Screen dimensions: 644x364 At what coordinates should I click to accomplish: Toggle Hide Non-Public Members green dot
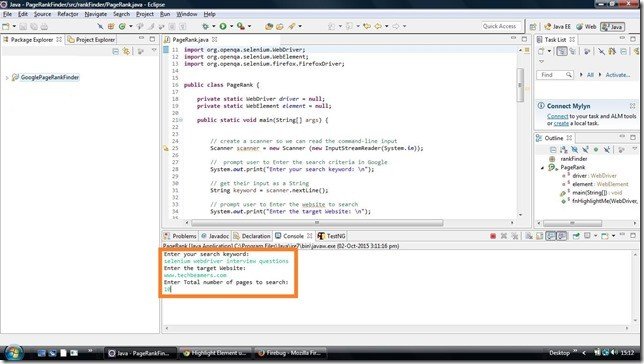point(596,150)
